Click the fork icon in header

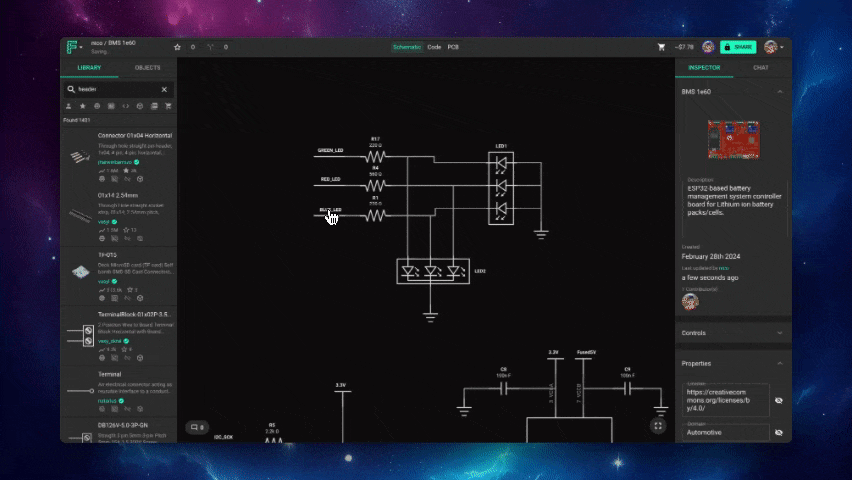click(210, 47)
